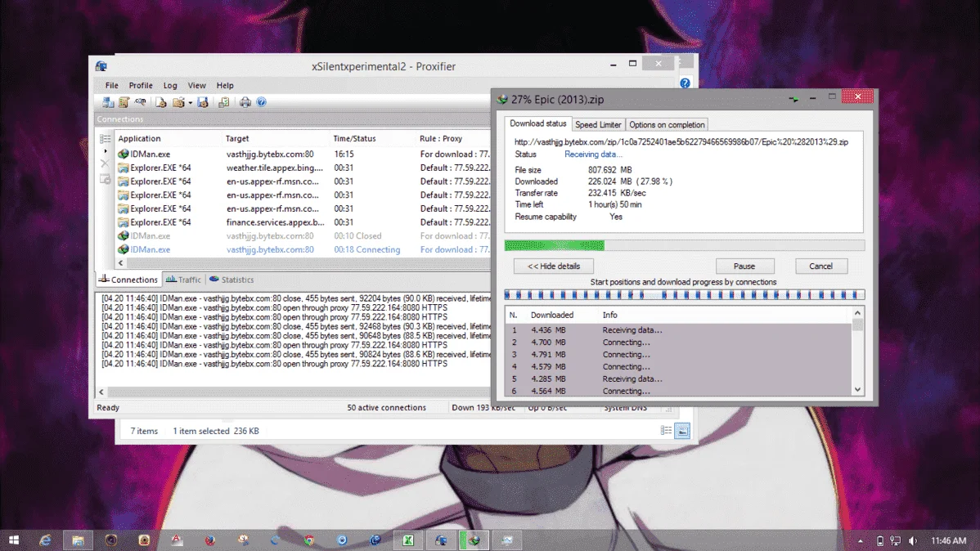Open File Explorer from the taskbar

click(79, 540)
